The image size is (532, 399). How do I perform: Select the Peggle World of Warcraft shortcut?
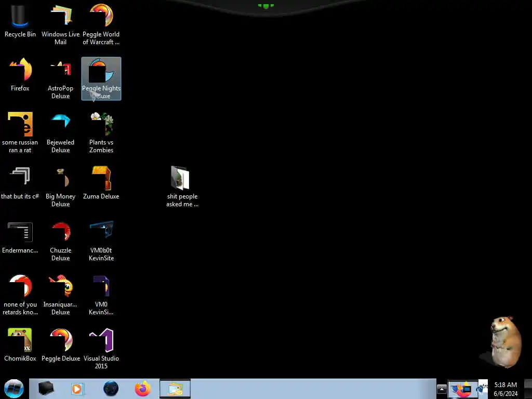click(101, 24)
